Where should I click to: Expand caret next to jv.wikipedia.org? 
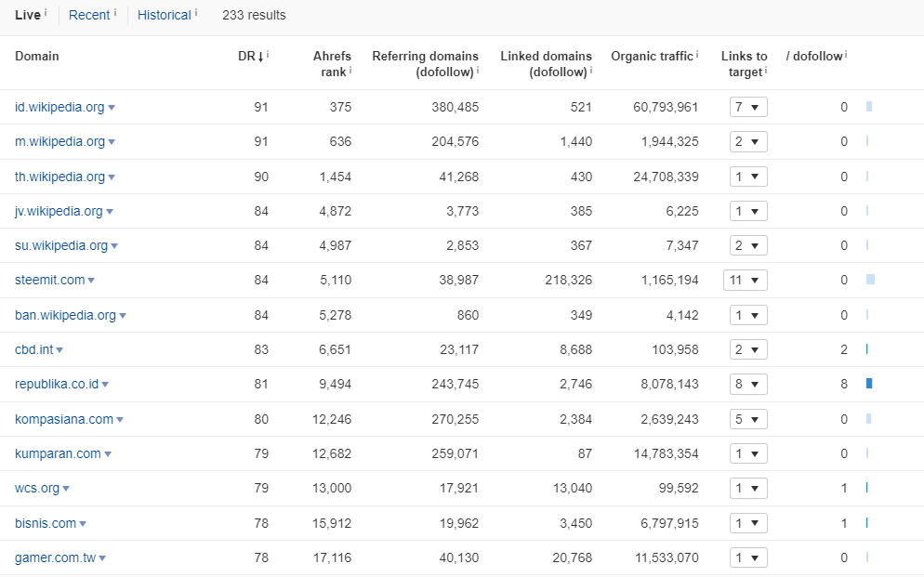click(110, 211)
